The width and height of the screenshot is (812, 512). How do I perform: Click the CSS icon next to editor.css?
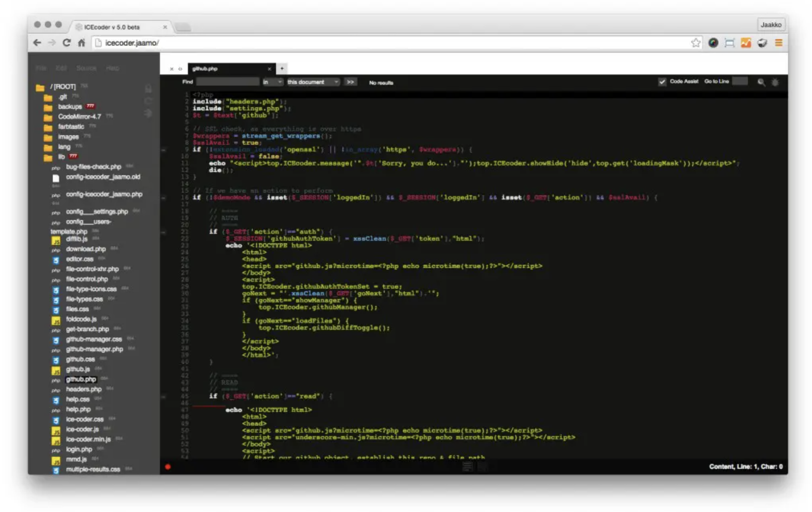[x=56, y=260]
